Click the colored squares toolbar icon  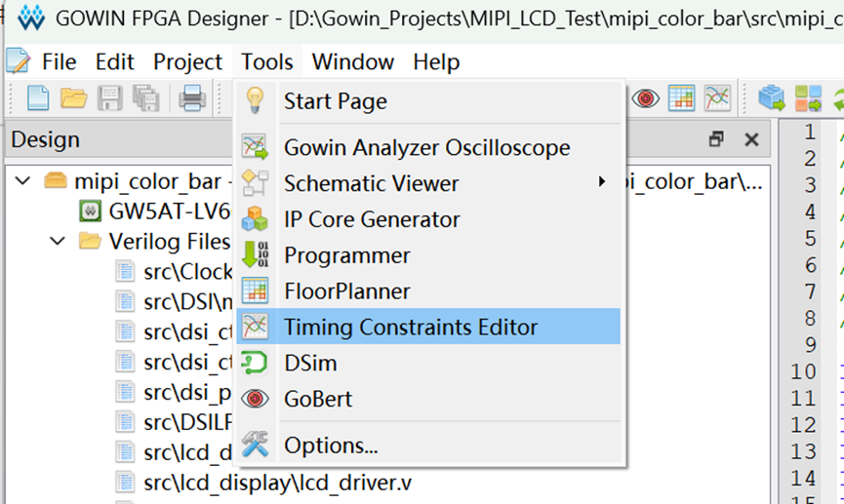click(x=808, y=98)
